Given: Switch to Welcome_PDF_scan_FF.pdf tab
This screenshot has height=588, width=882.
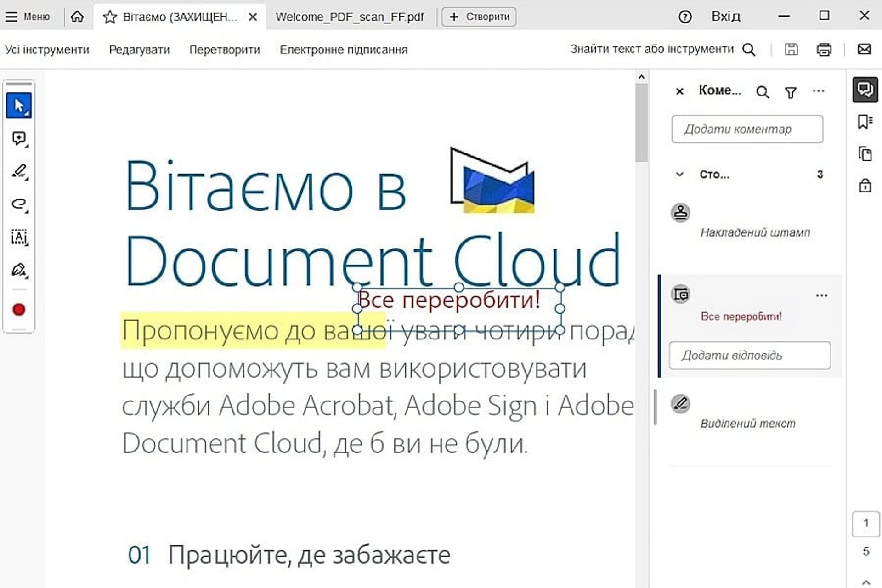Looking at the screenshot, I should coord(350,17).
